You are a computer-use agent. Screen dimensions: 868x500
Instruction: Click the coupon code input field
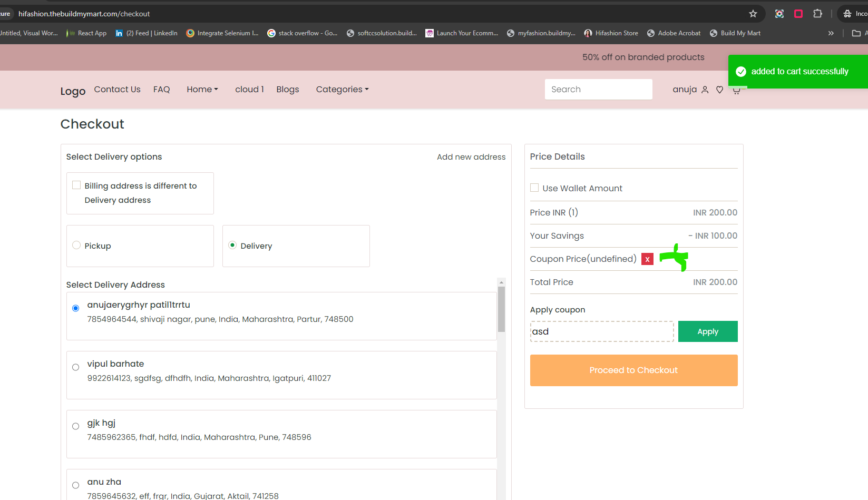602,331
